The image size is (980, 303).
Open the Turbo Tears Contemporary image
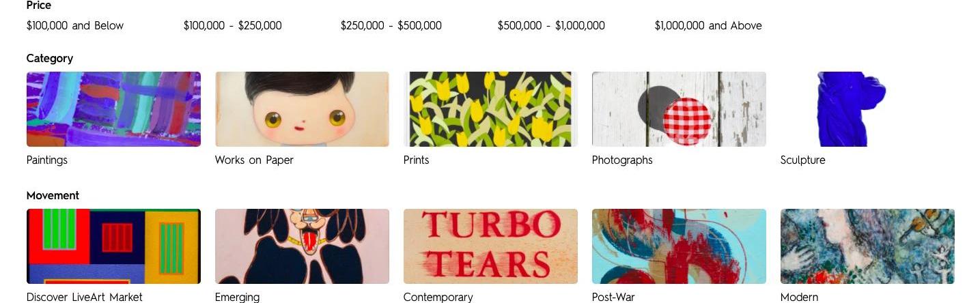coord(490,246)
